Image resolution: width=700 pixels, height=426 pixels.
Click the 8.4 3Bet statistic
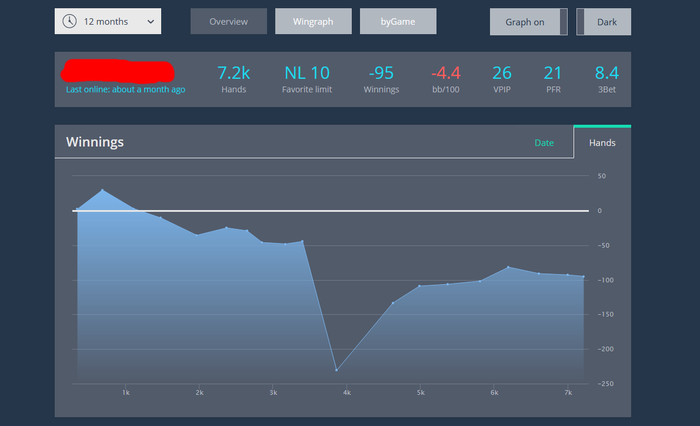coord(607,79)
